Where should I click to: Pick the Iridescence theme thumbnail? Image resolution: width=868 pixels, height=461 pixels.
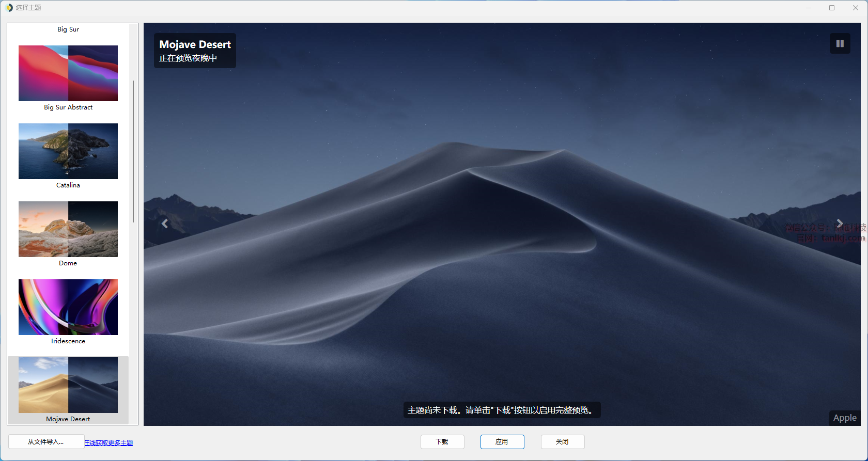pos(68,307)
